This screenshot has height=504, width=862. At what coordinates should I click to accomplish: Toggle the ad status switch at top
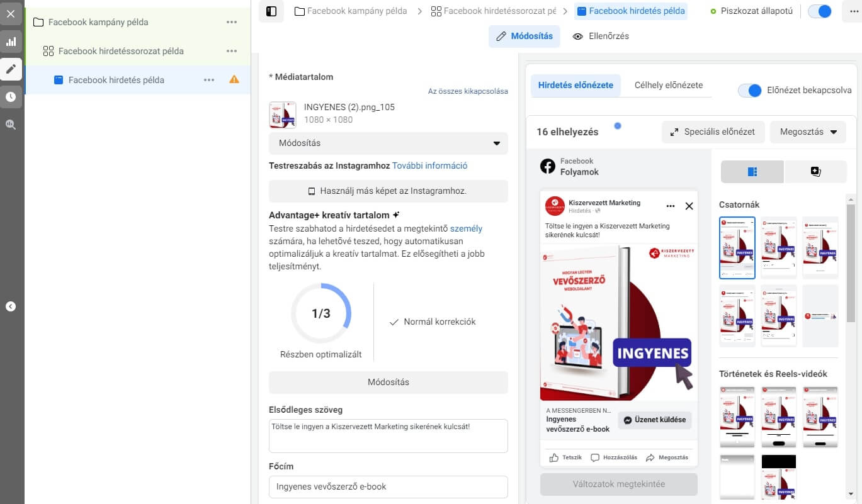click(x=820, y=11)
